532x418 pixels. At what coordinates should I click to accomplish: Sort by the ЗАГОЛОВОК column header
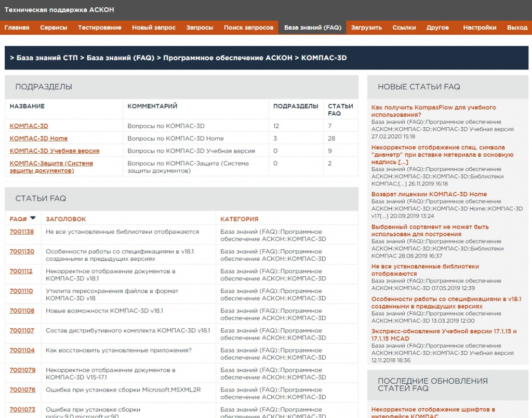coord(66,219)
